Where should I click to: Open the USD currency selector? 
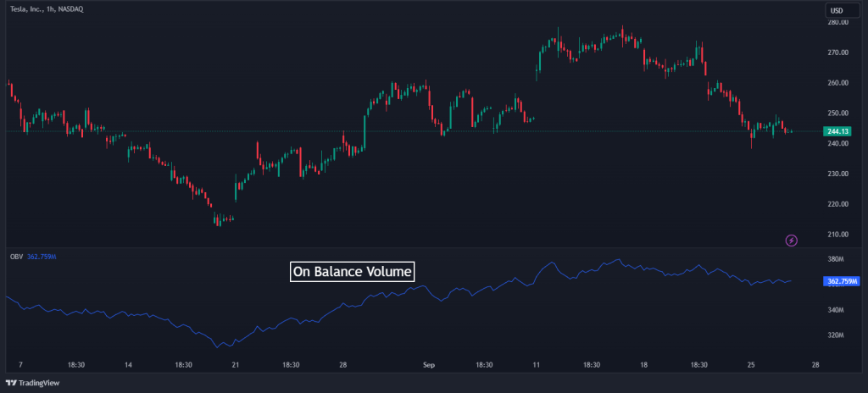tap(837, 10)
